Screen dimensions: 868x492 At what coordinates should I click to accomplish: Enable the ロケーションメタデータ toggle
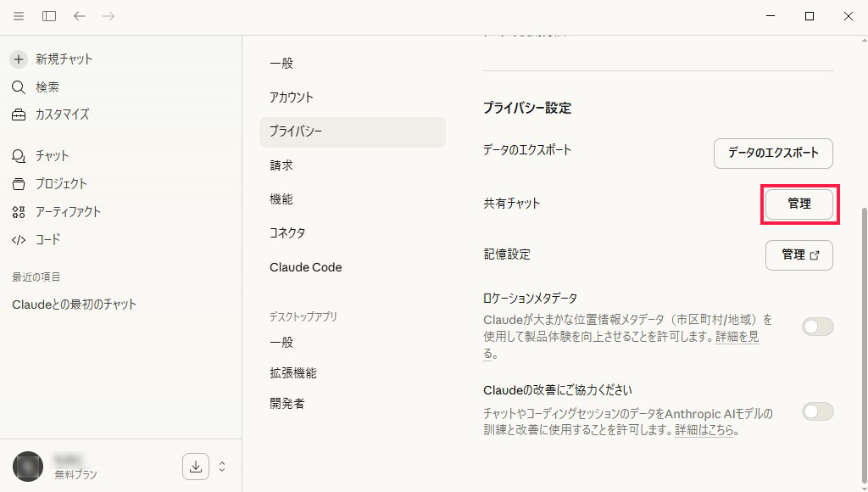tap(817, 327)
